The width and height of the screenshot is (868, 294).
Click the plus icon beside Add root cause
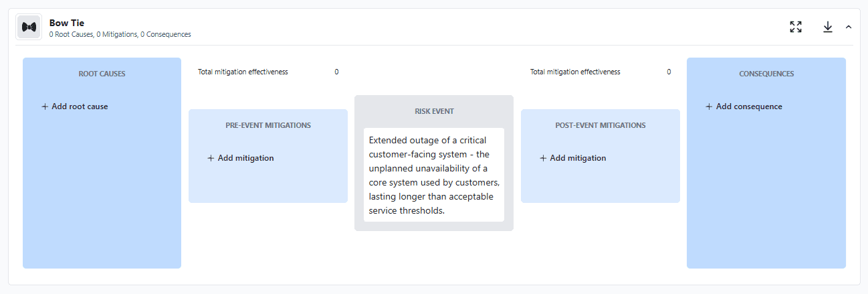coord(45,106)
